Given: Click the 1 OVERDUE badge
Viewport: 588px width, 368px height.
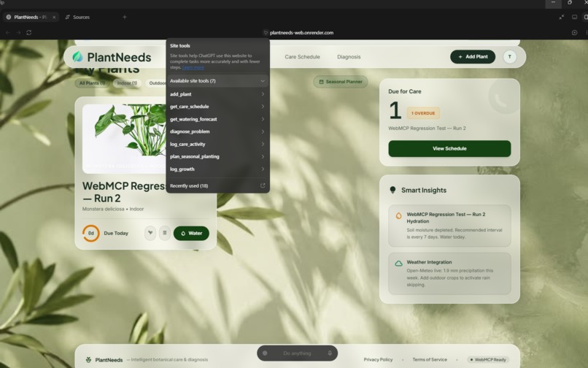Looking at the screenshot, I should pyautogui.click(x=423, y=113).
